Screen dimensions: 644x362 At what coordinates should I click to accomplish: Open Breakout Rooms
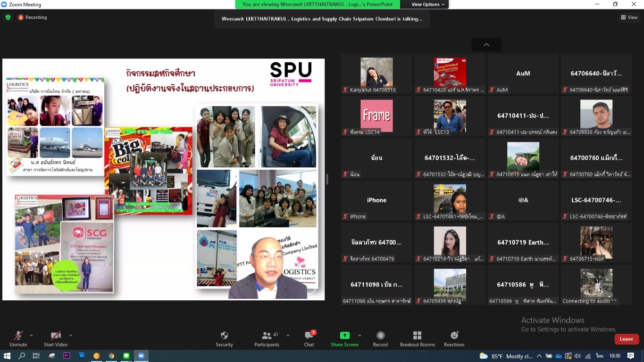pyautogui.click(x=418, y=339)
